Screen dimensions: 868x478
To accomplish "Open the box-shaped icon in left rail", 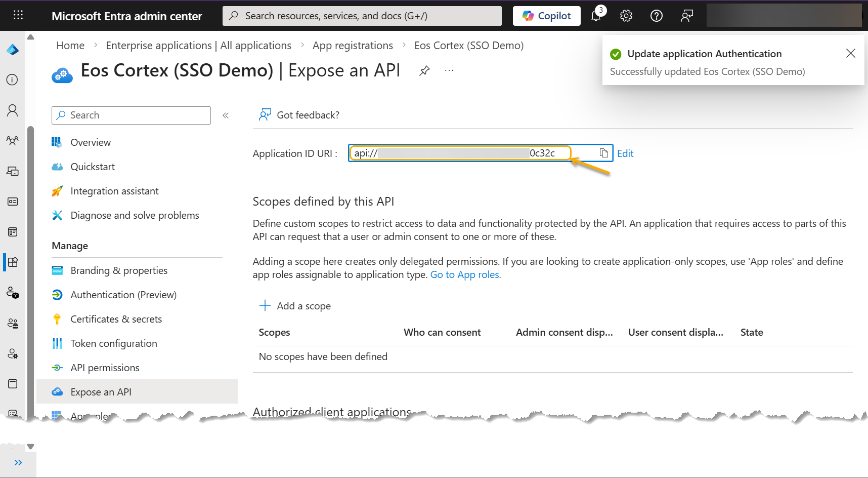I will [x=13, y=384].
